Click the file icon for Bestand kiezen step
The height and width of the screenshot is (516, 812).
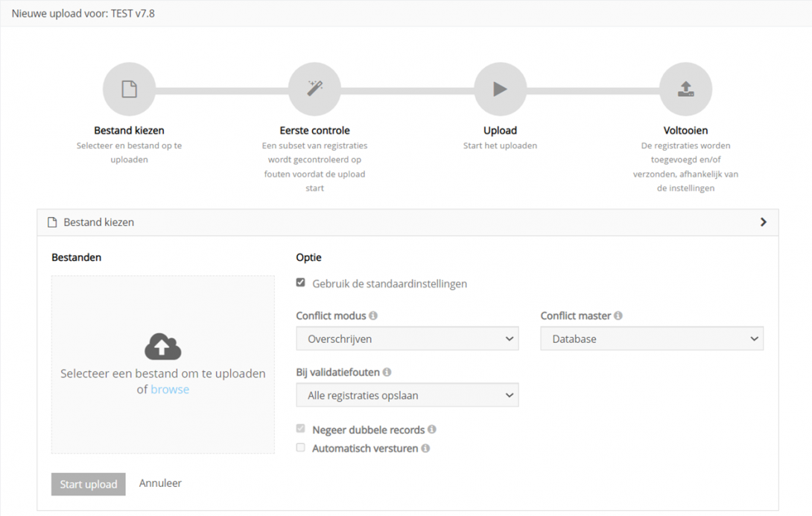pos(130,89)
